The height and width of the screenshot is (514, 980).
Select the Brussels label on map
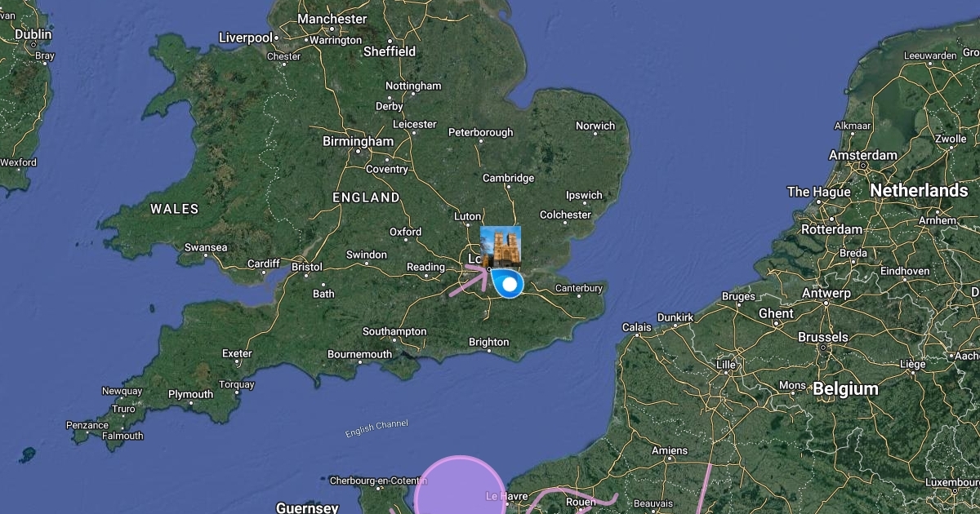click(822, 337)
